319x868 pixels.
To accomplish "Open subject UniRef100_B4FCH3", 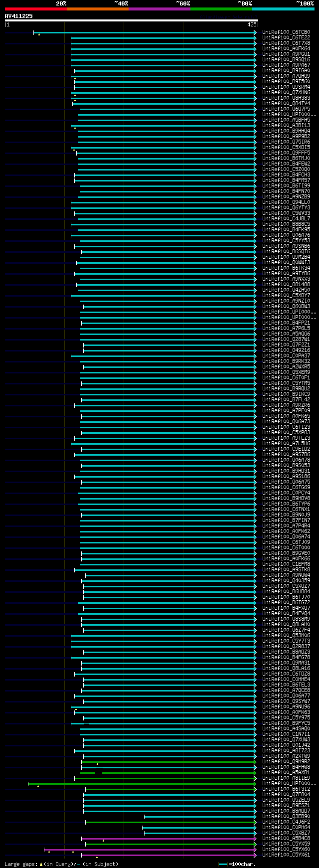I will 286,175.
